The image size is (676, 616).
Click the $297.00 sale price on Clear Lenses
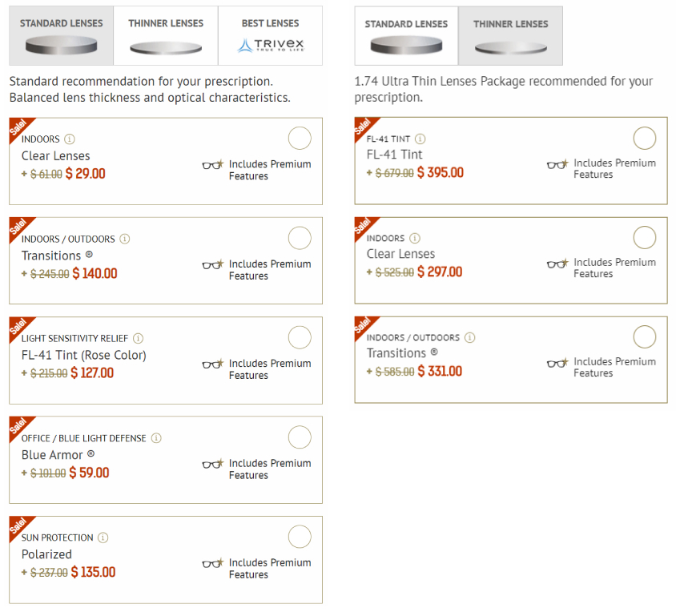440,272
